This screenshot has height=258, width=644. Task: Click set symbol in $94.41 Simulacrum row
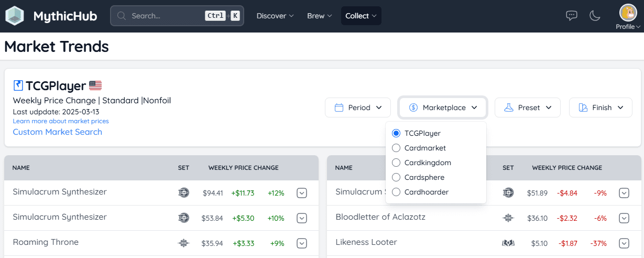[x=183, y=193]
